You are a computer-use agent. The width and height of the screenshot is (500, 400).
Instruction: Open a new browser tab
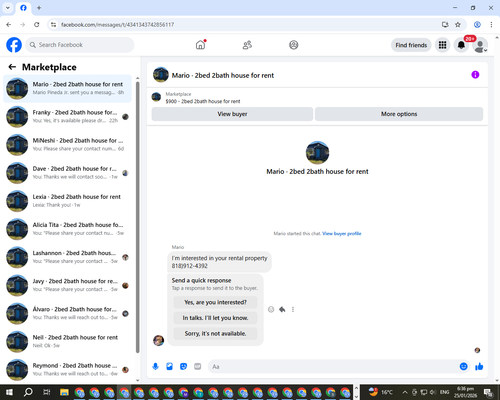coord(39,8)
